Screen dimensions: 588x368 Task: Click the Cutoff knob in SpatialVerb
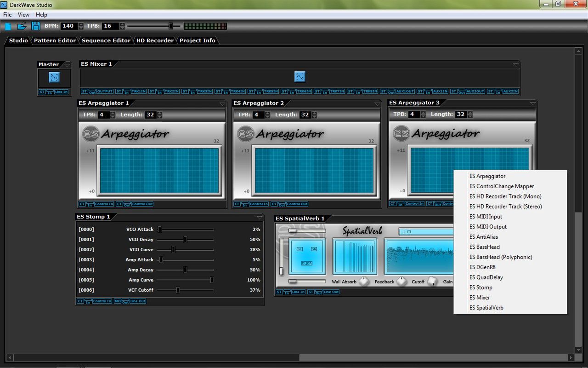(x=432, y=281)
